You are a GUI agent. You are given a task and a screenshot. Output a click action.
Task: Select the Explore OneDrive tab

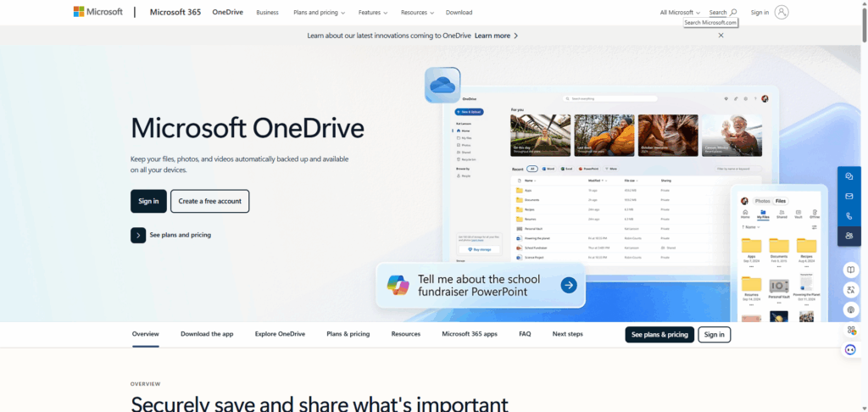(x=280, y=334)
